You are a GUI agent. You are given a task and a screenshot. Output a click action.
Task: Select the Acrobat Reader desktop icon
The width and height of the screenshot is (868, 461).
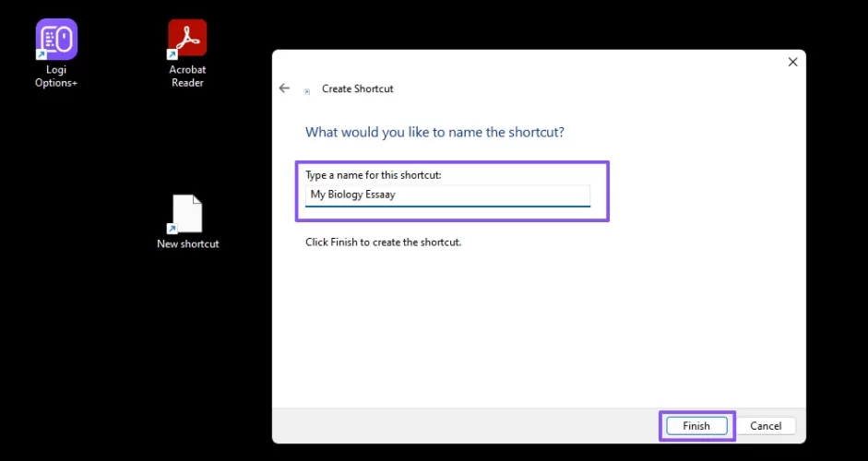187,39
